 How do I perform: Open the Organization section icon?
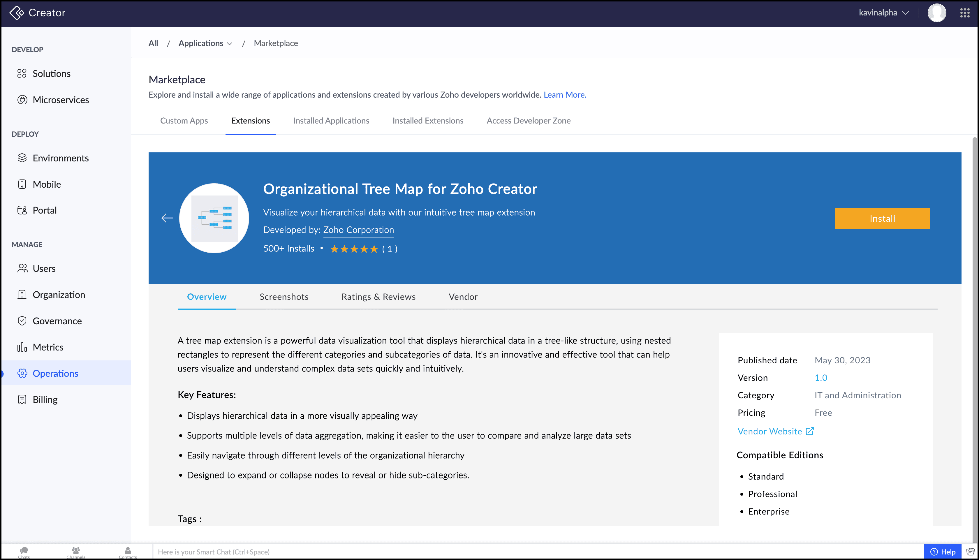[22, 295]
